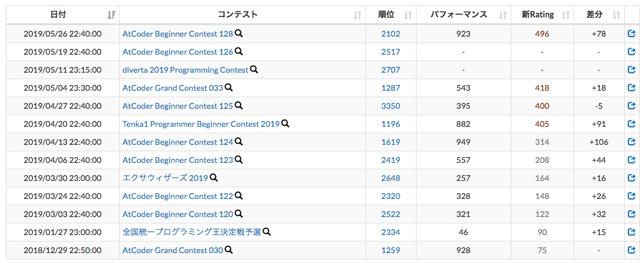644x263 pixels.
Task: Open エクサウィザーズ 2019 contest link
Action: pos(165,179)
